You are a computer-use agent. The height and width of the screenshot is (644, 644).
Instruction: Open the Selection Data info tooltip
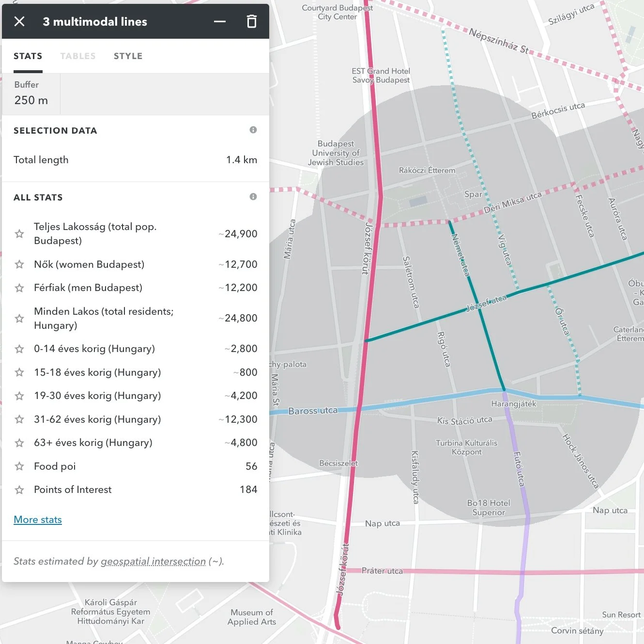(253, 130)
